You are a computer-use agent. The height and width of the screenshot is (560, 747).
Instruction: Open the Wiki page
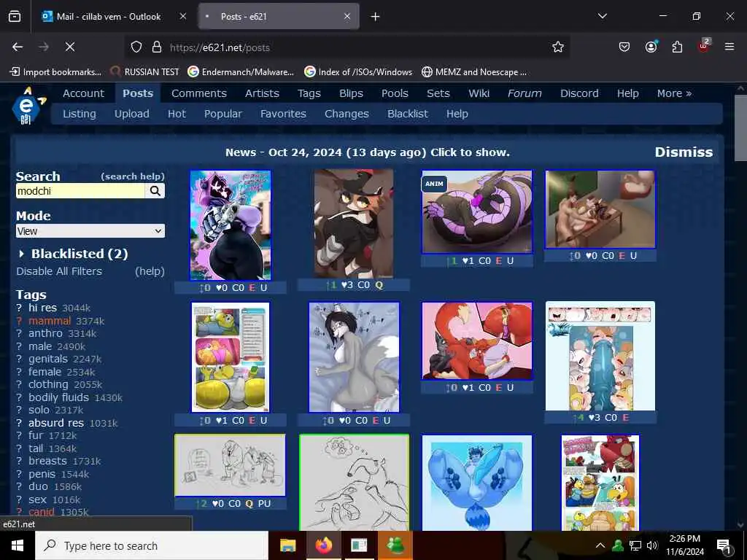(x=479, y=93)
